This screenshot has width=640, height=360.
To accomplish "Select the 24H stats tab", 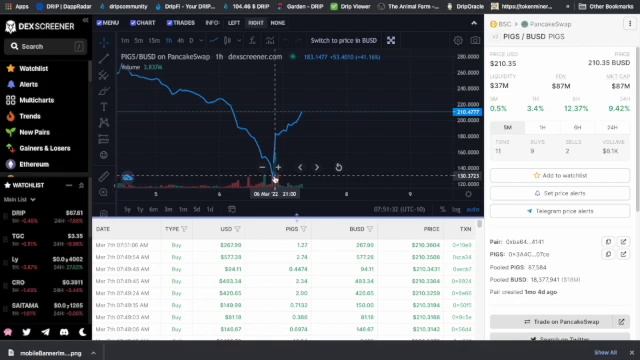I will [x=612, y=127].
